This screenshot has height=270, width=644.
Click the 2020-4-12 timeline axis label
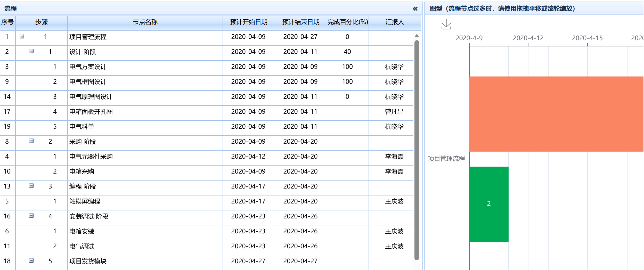click(x=528, y=38)
